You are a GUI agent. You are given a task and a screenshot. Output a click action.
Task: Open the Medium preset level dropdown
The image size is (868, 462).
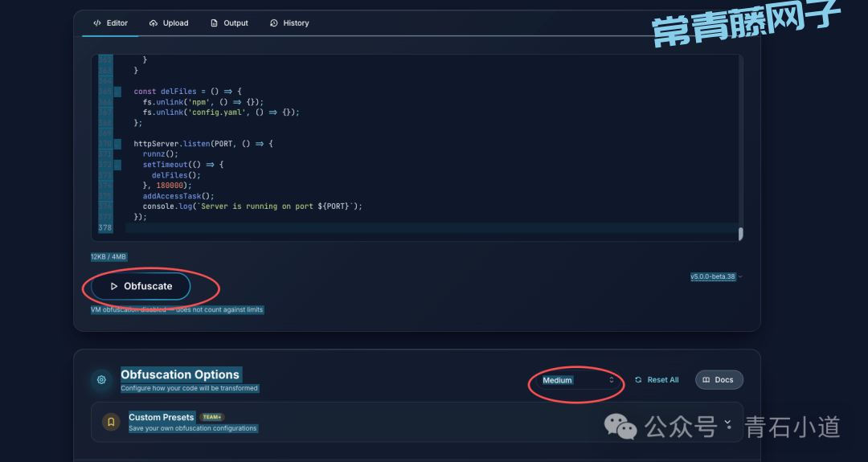click(x=577, y=380)
